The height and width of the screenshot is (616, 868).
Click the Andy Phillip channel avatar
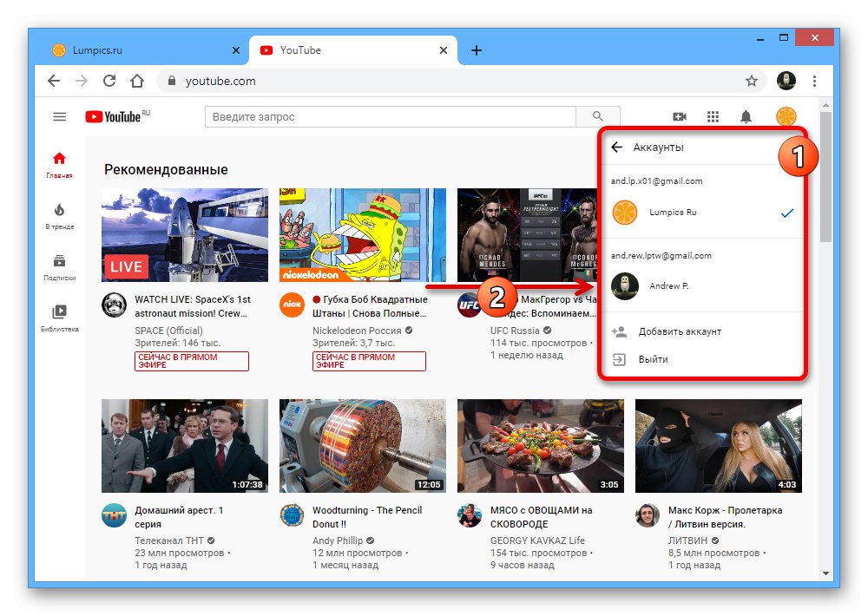click(x=292, y=516)
